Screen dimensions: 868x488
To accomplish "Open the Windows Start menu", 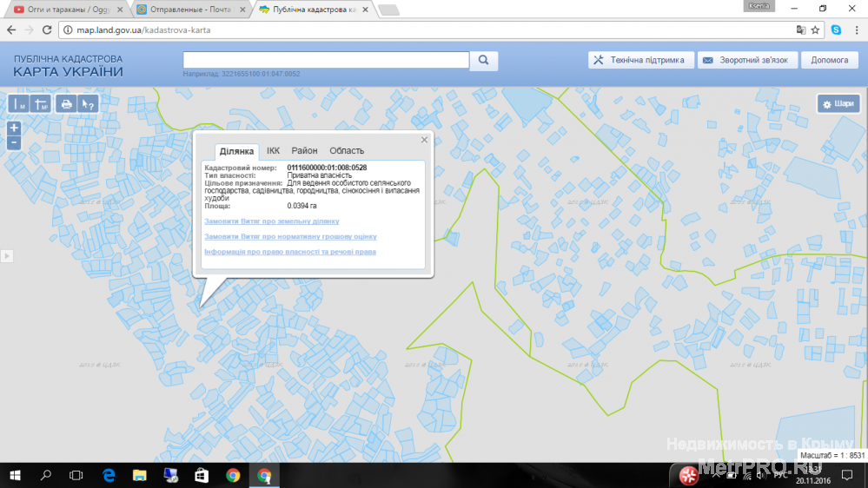I will point(15,475).
